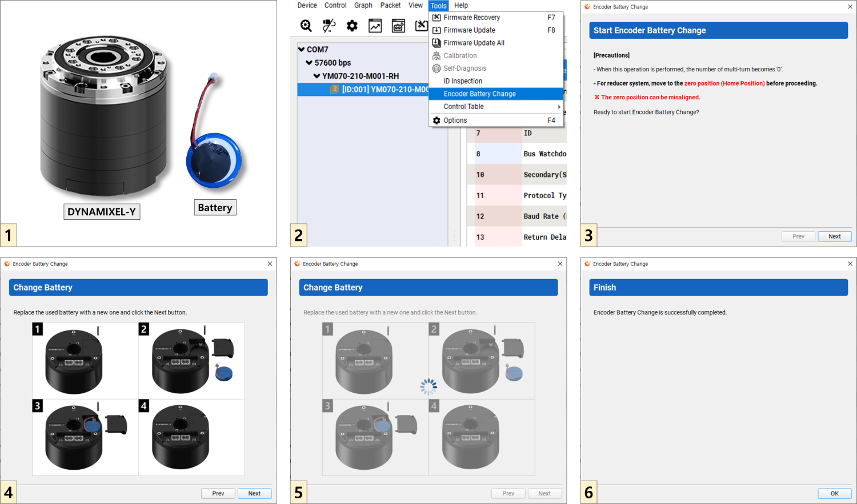Click Next in Start Encoder Battery Change dialog
The image size is (857, 504).
coord(835,236)
